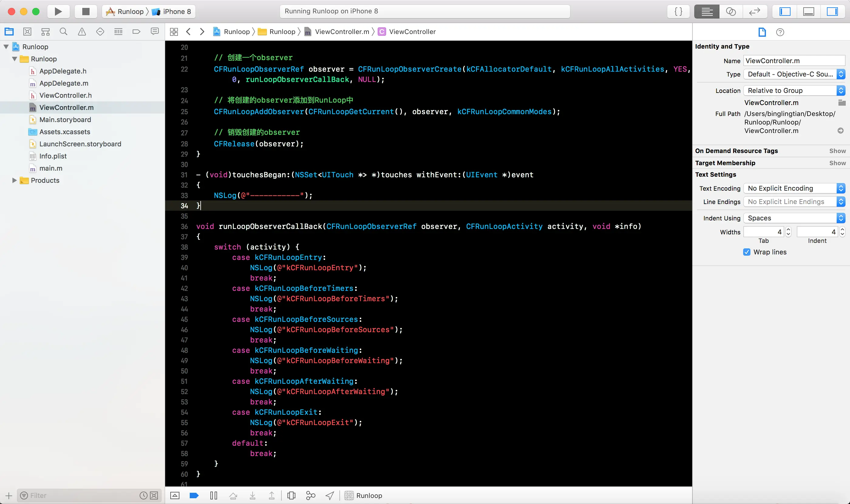Show the Target Membership section
850x504 pixels.
click(x=837, y=163)
